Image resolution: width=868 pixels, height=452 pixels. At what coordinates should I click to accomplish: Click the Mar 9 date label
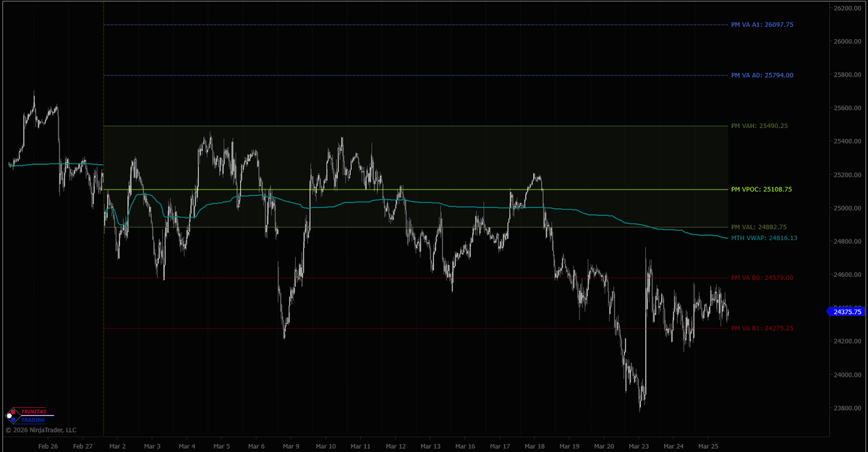(x=292, y=447)
